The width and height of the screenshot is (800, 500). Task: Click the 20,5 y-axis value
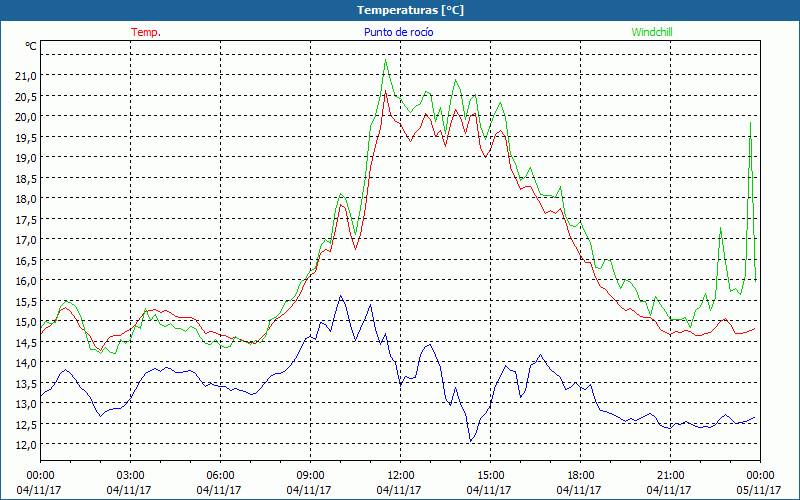point(27,96)
